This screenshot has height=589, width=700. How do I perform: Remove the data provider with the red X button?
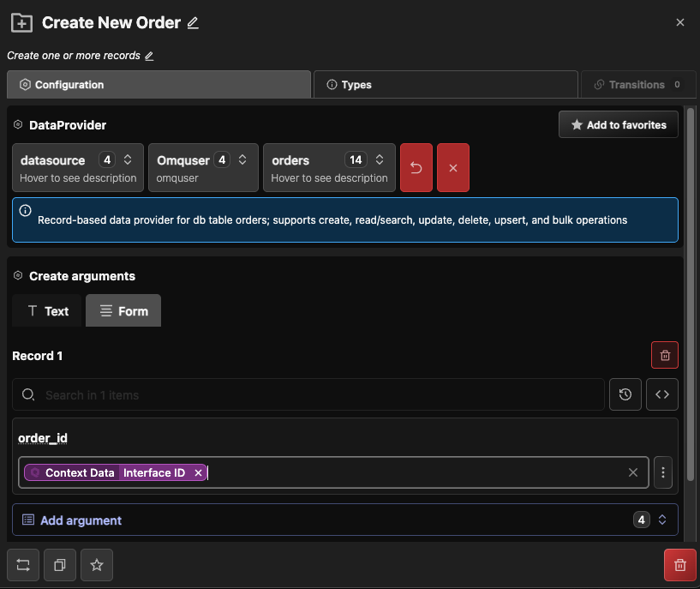point(453,167)
